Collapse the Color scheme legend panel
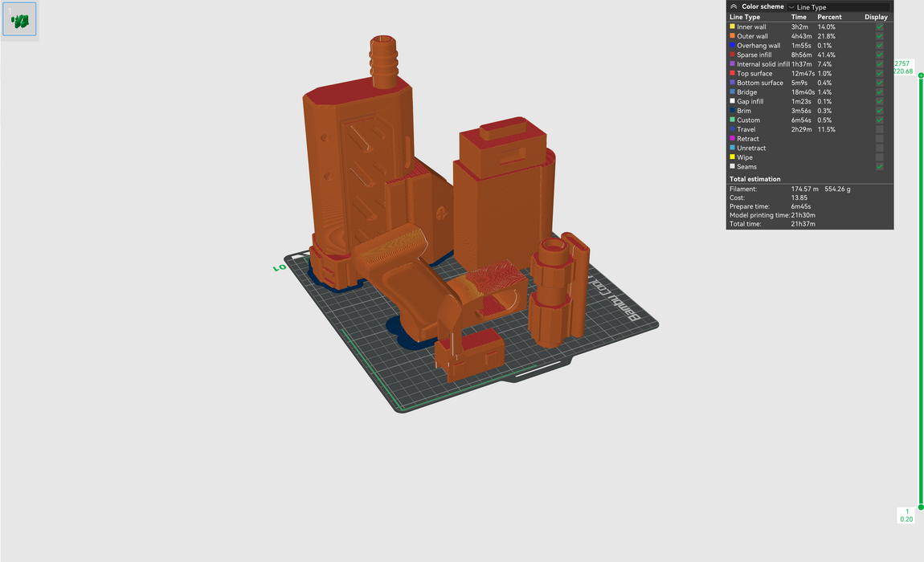This screenshot has width=924, height=562. [x=734, y=6]
